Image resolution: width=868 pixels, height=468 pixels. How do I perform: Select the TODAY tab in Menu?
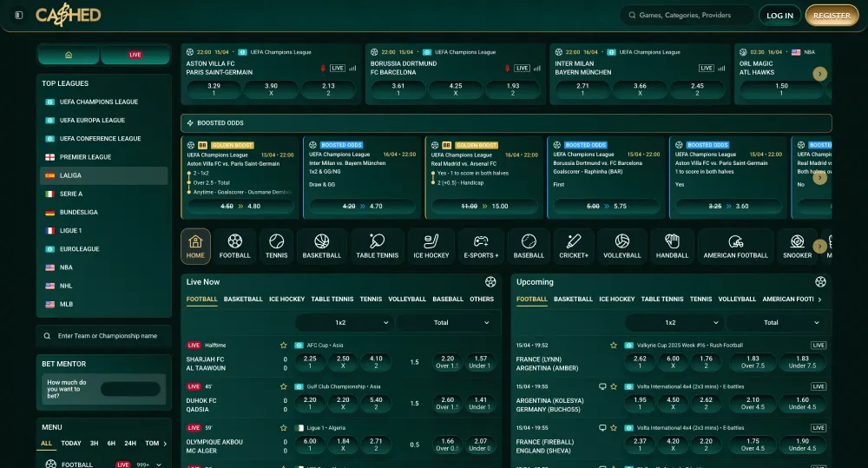click(71, 443)
